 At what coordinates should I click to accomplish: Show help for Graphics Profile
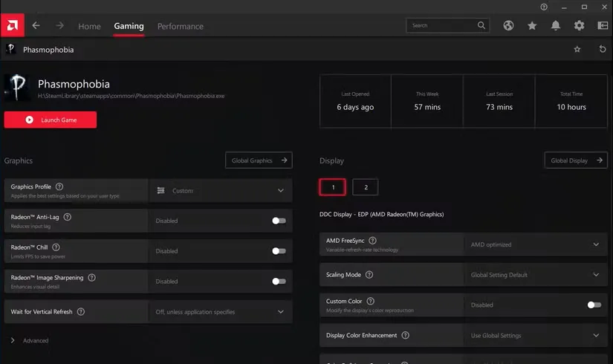[x=59, y=186]
